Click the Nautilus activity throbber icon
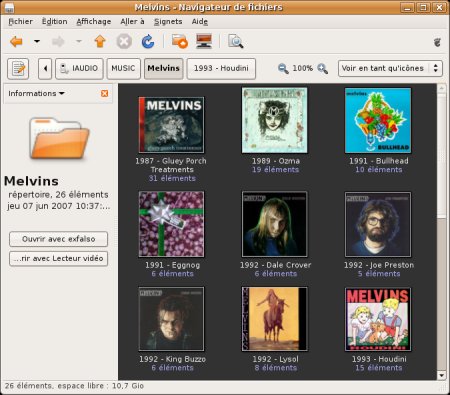The height and width of the screenshot is (395, 450). point(437,42)
